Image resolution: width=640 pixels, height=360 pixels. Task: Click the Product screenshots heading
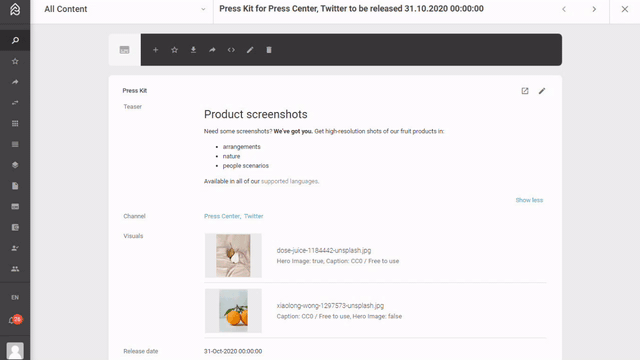tap(256, 114)
